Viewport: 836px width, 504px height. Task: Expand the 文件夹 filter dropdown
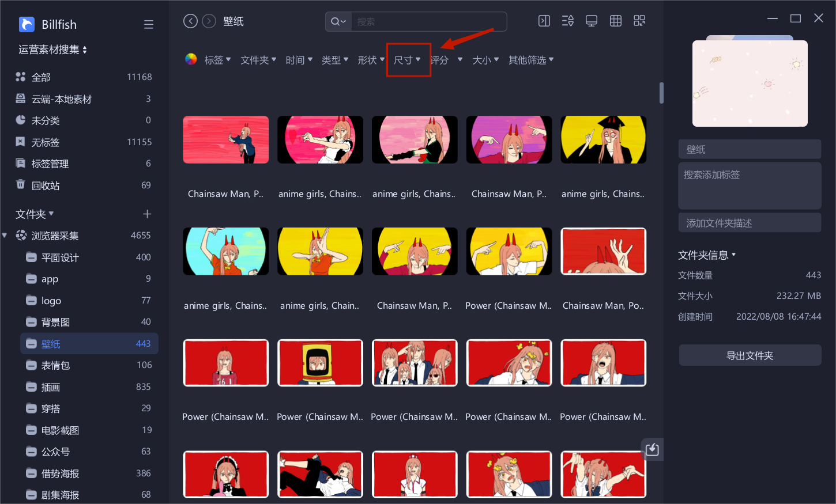[x=258, y=60]
